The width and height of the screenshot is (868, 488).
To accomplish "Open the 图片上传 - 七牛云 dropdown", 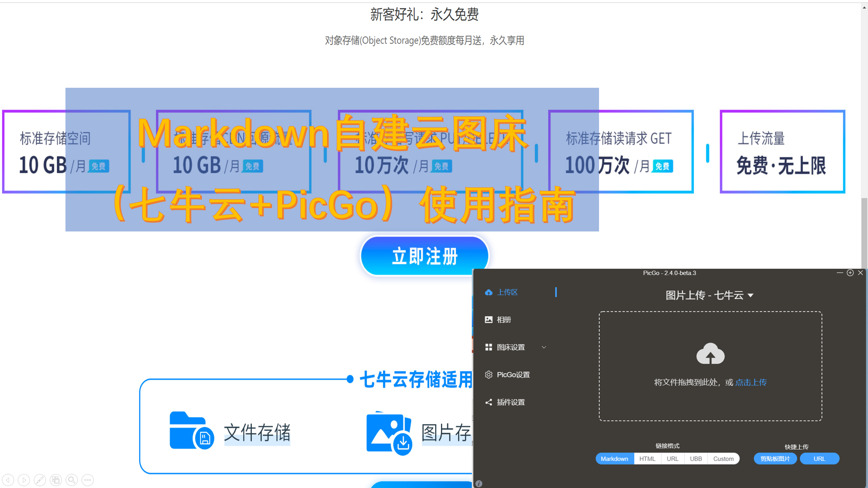I will pos(710,296).
